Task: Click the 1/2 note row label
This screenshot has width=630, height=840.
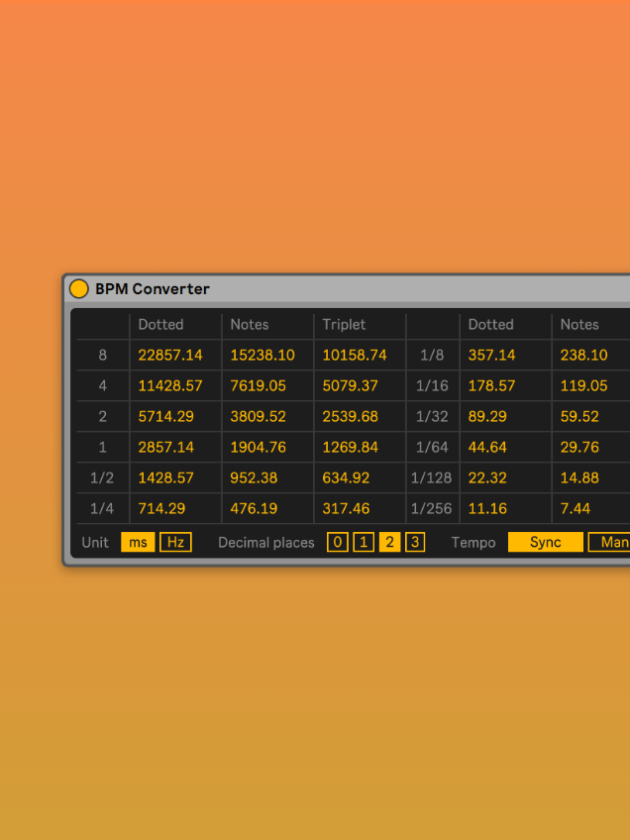Action: 102,477
